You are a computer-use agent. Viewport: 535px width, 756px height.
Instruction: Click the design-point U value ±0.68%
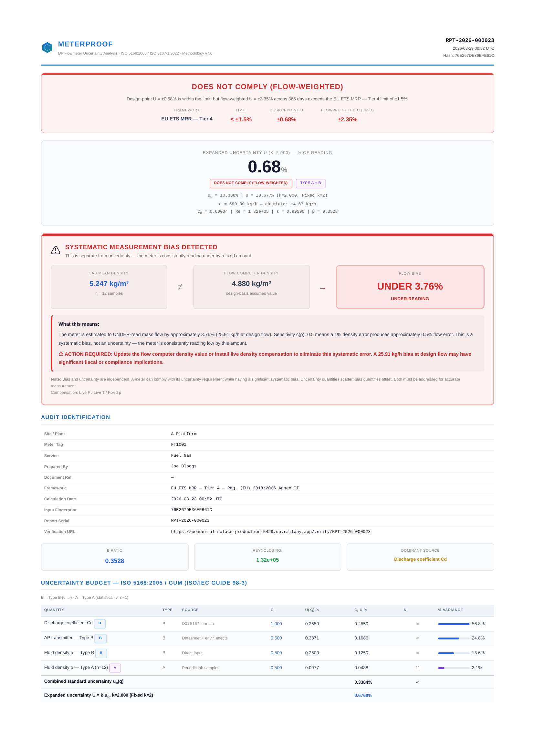coord(286,119)
